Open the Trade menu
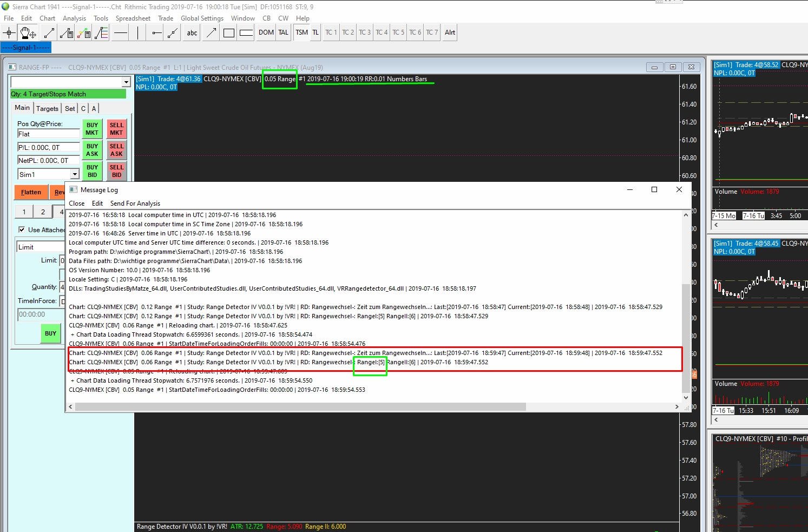 (x=166, y=18)
